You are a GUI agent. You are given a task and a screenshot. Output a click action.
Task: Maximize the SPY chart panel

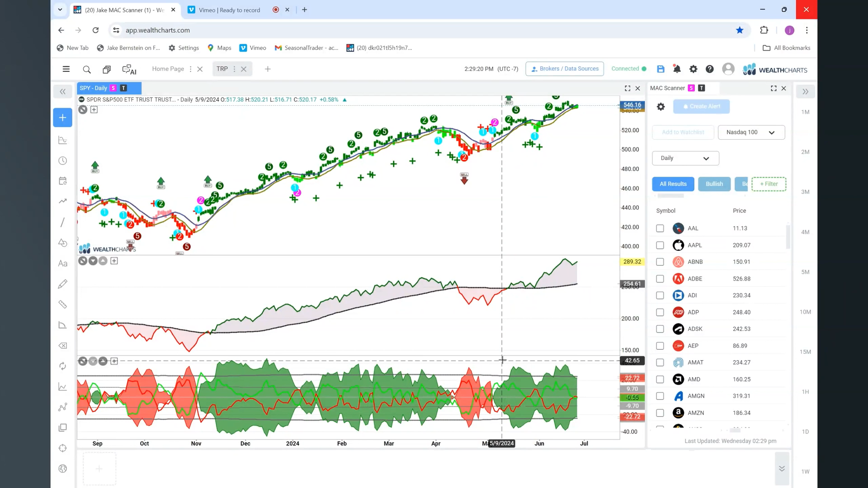627,89
